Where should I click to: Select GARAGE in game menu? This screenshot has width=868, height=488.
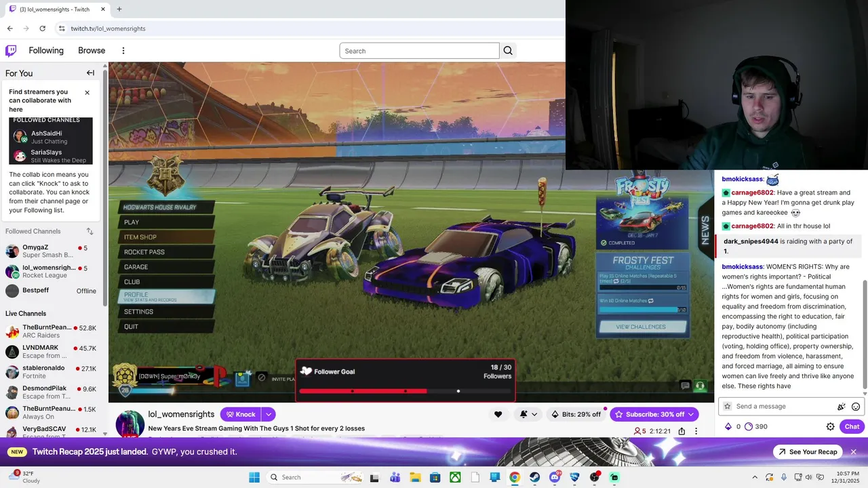(166, 267)
